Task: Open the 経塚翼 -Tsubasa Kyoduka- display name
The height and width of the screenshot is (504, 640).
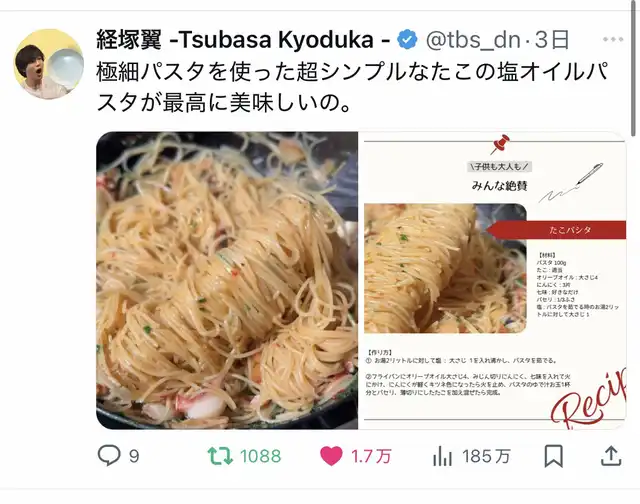Action: point(243,40)
